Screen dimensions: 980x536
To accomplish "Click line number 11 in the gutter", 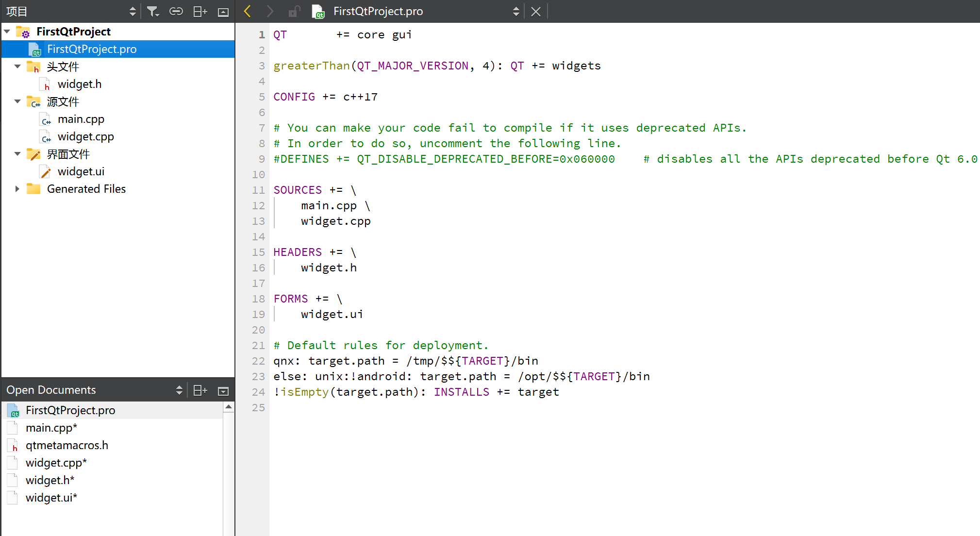I will (258, 190).
